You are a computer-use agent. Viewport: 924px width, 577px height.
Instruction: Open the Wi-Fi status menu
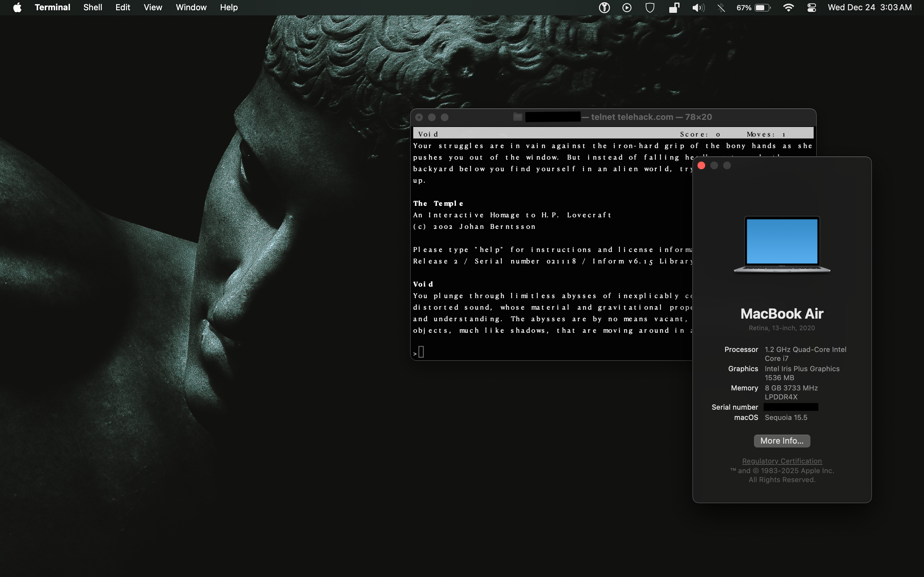coord(789,8)
